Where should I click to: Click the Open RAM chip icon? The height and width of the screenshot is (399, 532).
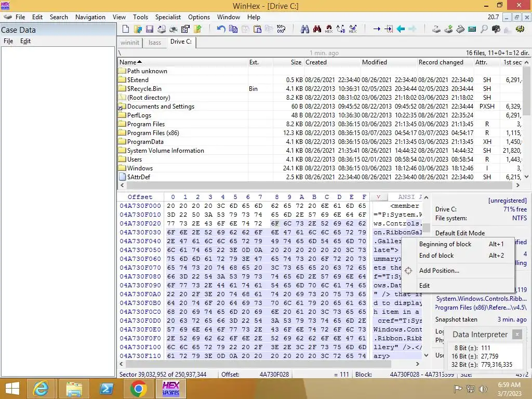click(x=460, y=29)
